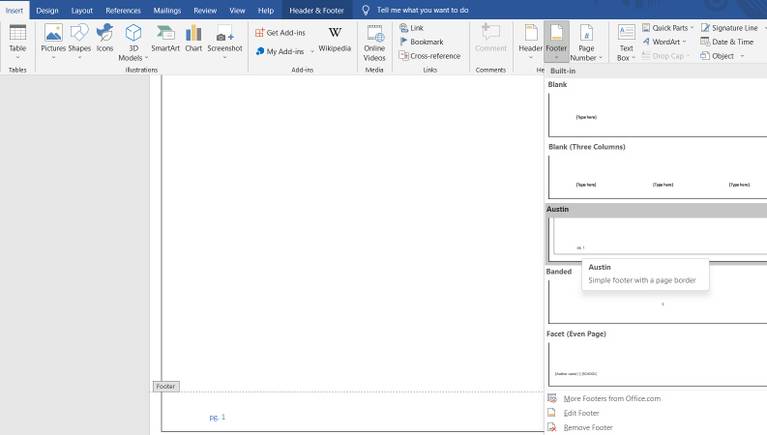Open the Pictures insert tool
The image size is (767, 435).
pos(53,42)
